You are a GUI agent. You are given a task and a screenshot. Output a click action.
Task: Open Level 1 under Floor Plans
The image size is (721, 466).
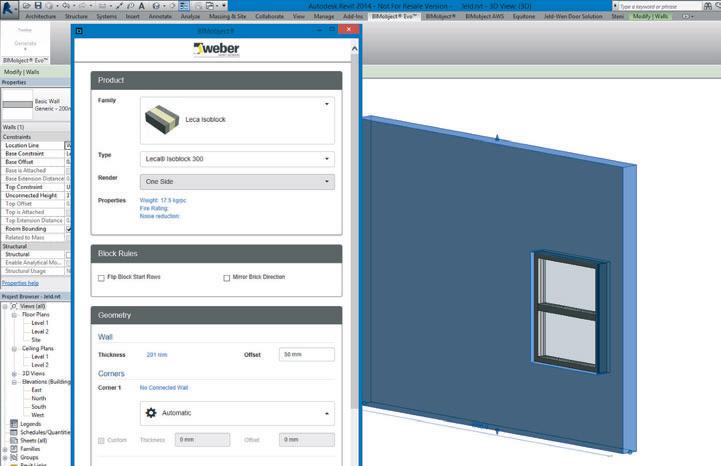(40, 323)
